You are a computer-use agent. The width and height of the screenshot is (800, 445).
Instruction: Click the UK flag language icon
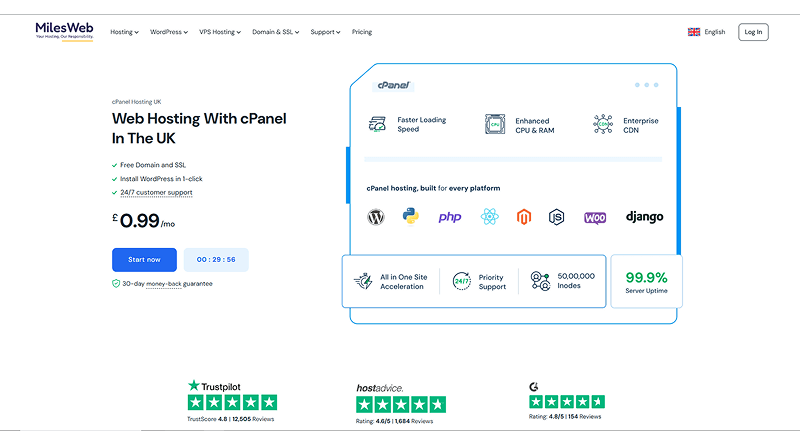pyautogui.click(x=694, y=32)
